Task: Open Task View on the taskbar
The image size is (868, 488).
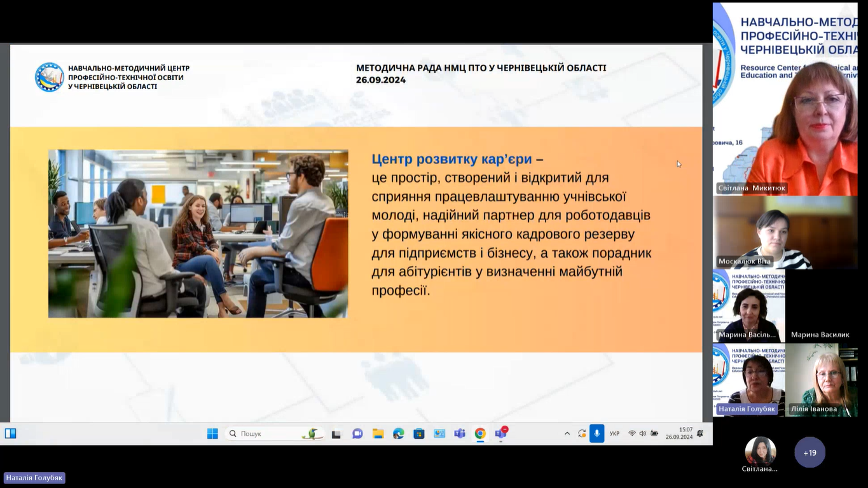Action: coord(336,434)
